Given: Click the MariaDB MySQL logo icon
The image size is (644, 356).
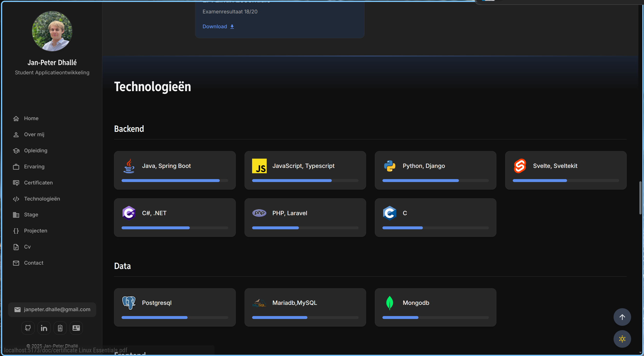Looking at the screenshot, I should click(259, 303).
